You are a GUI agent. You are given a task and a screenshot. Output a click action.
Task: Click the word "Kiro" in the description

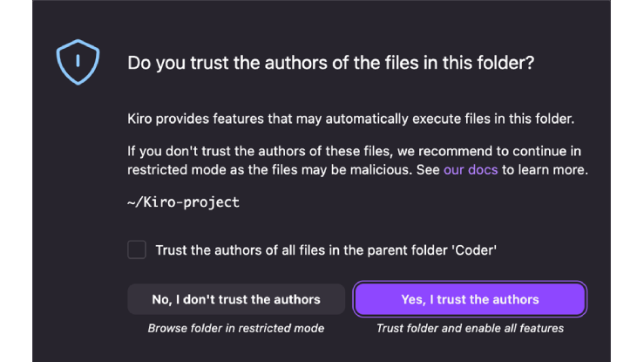[x=140, y=119]
